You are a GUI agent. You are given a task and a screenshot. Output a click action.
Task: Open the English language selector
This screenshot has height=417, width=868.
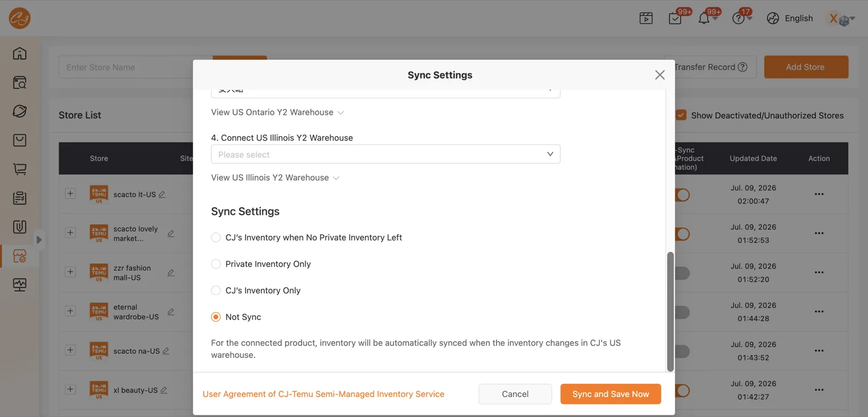point(790,18)
